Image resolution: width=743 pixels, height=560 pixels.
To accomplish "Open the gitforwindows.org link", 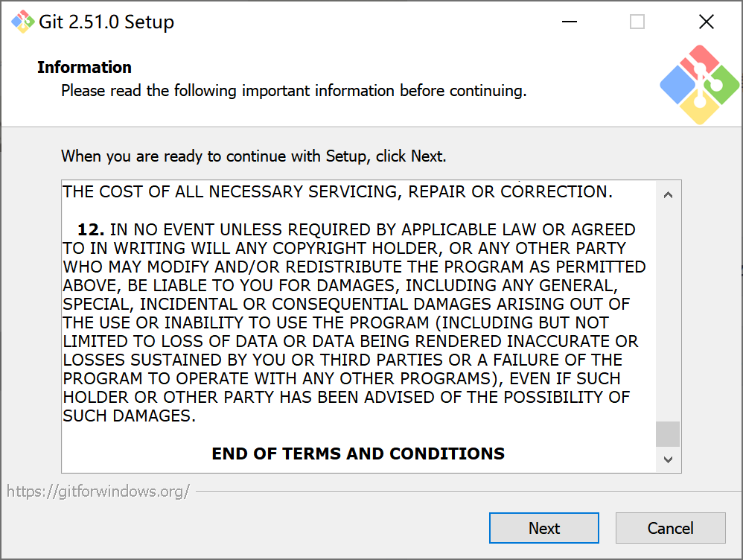I will tap(98, 490).
